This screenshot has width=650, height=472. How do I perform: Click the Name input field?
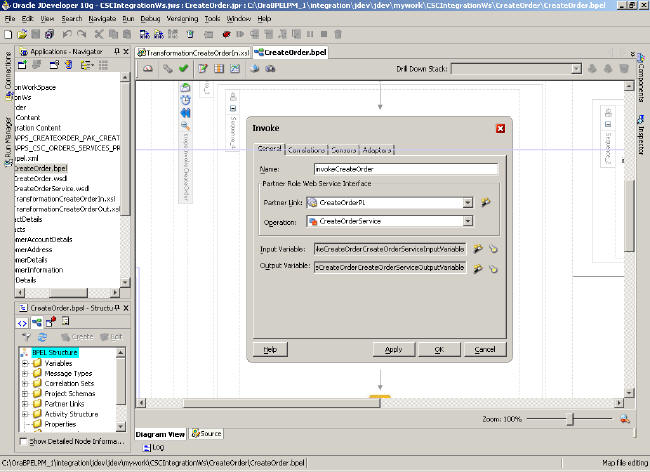(406, 169)
